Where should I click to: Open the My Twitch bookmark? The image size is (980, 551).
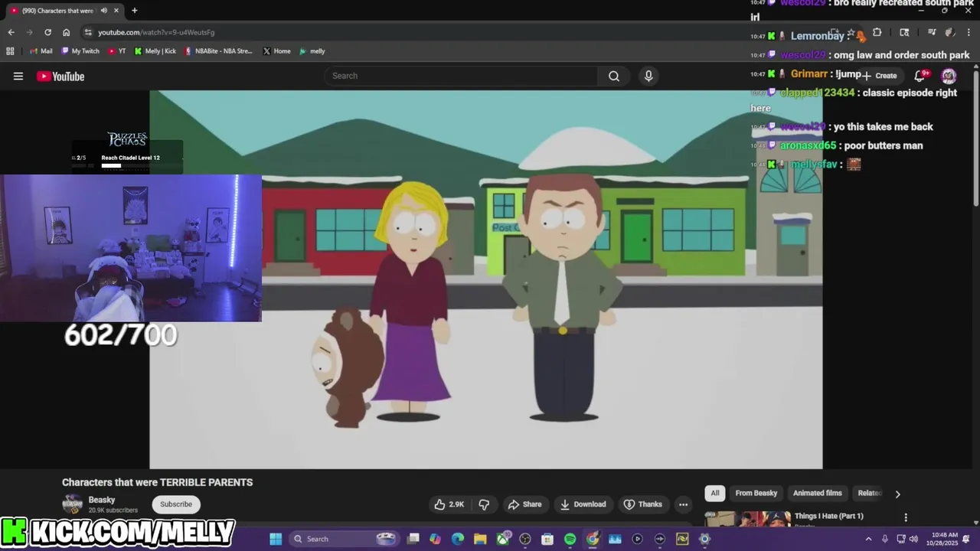point(80,51)
